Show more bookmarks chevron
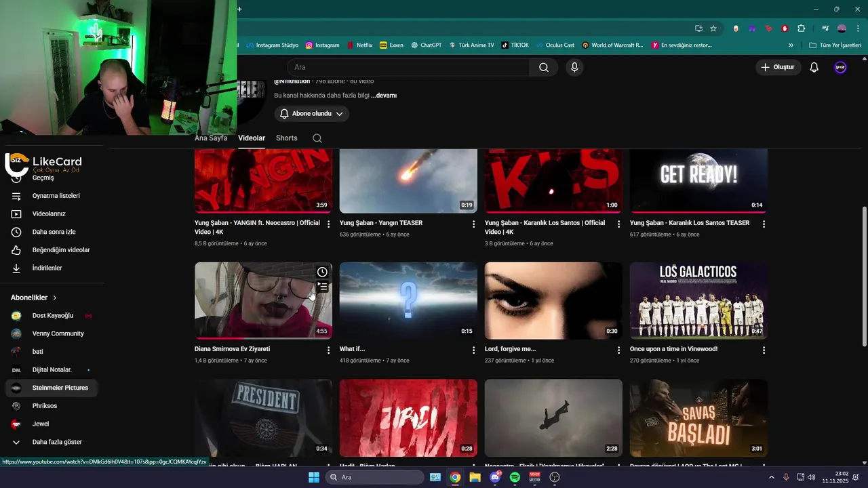The height and width of the screenshot is (488, 868). (791, 45)
